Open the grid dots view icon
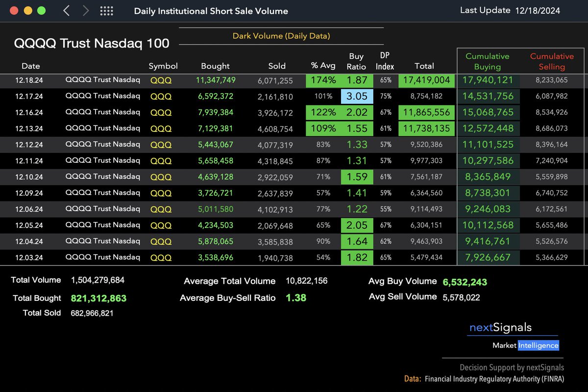 click(x=106, y=11)
